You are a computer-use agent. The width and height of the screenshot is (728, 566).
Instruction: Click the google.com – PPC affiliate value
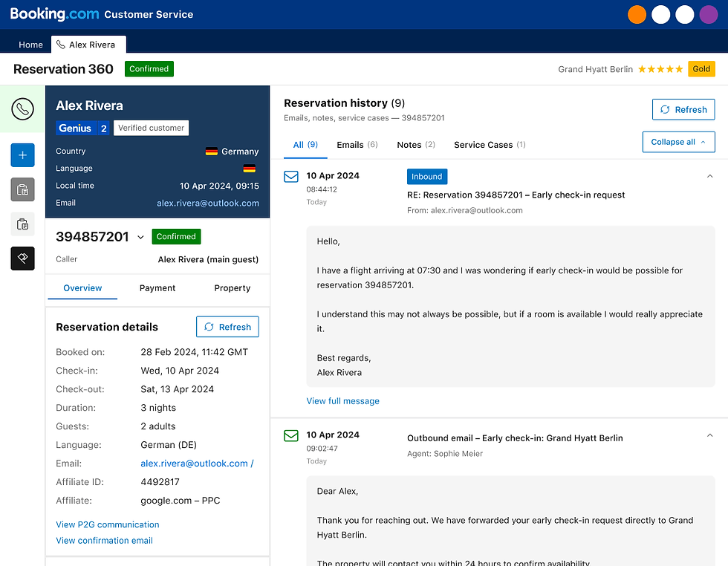(x=180, y=501)
